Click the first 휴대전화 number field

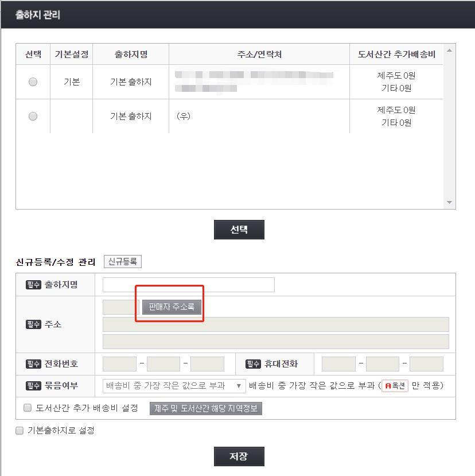(x=338, y=363)
